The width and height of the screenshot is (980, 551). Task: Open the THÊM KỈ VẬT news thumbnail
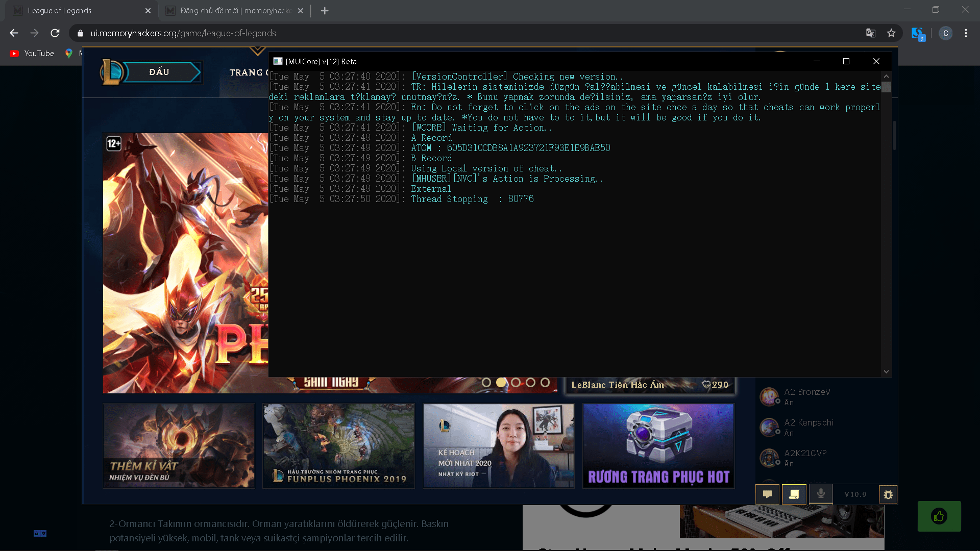point(179,446)
